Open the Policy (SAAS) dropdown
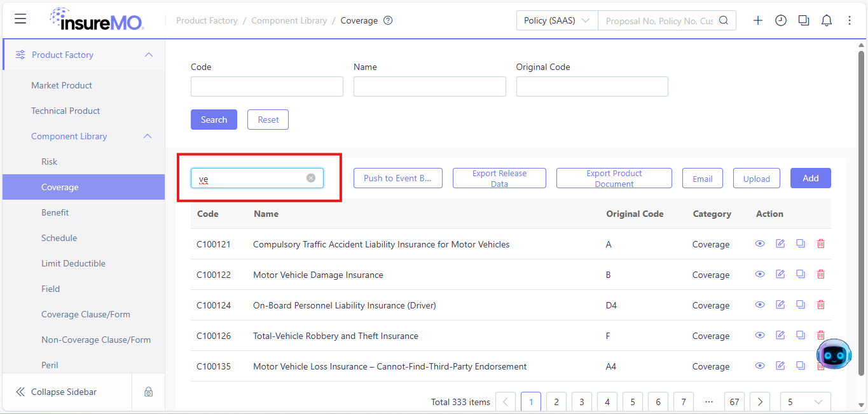The image size is (868, 414). point(557,20)
